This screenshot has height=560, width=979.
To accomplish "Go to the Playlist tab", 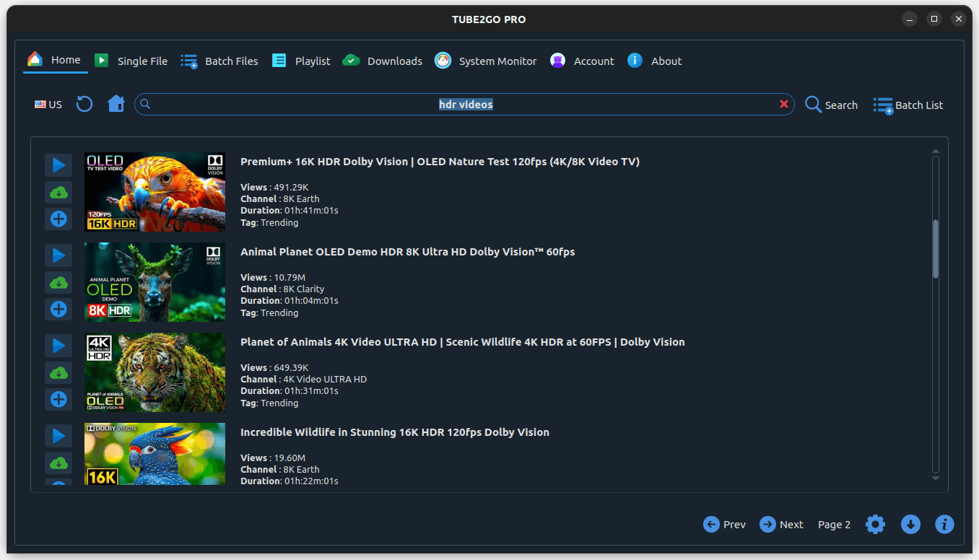I will tap(301, 61).
